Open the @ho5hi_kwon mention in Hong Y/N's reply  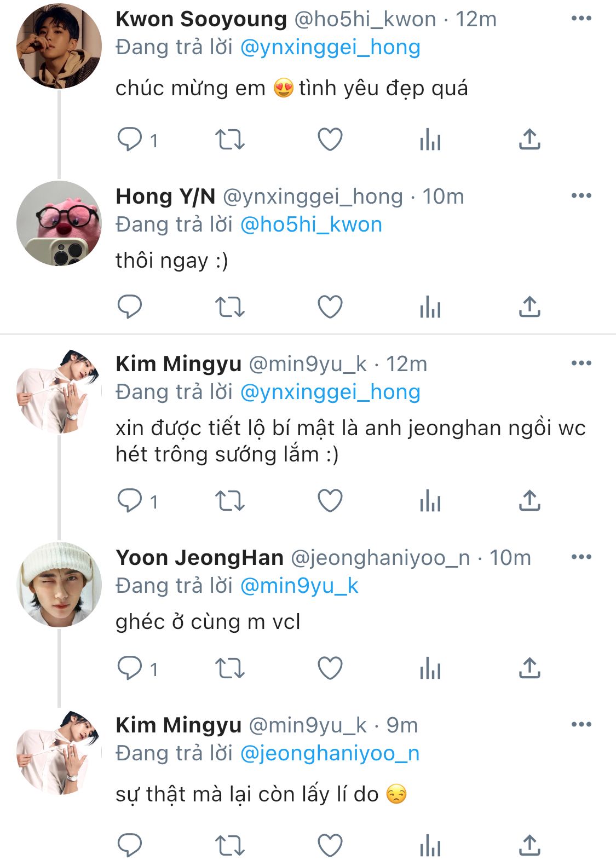click(311, 225)
